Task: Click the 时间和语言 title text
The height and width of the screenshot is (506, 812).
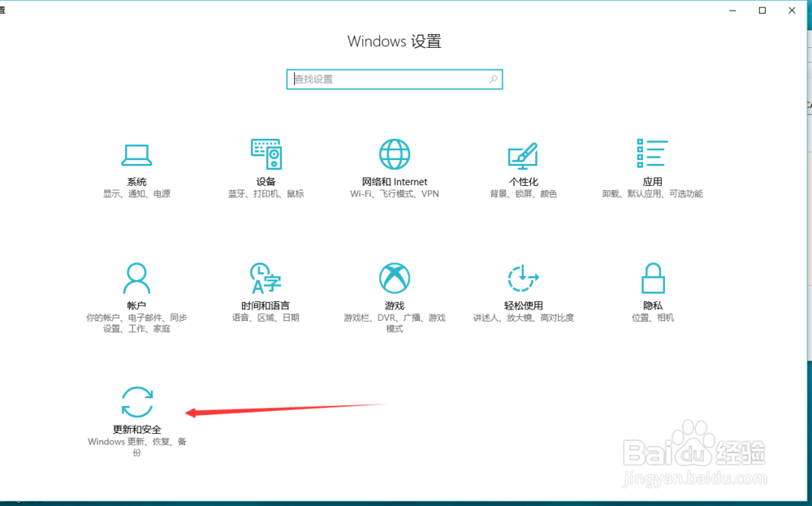Action: point(266,305)
